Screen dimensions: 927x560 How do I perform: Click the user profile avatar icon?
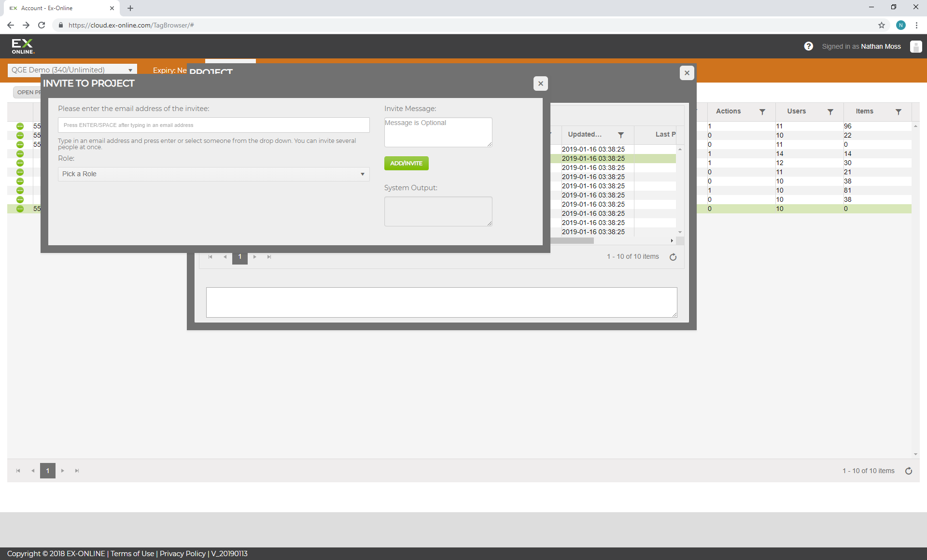[x=915, y=46]
